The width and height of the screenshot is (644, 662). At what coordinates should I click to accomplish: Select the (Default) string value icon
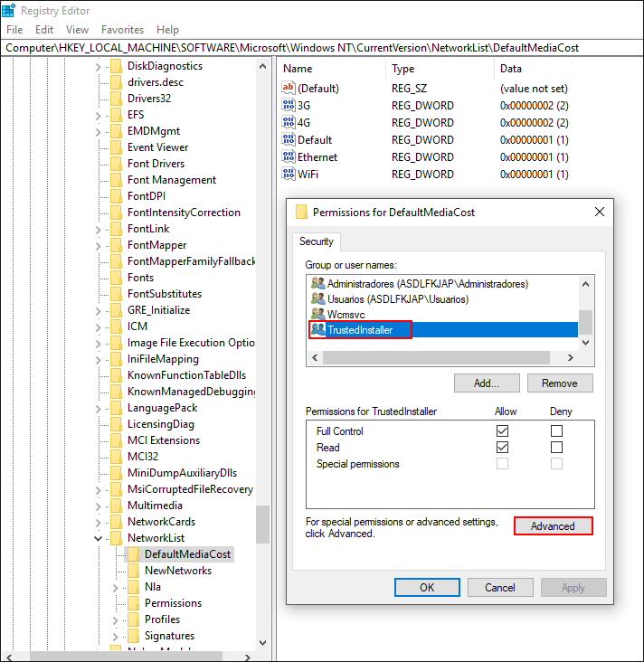[288, 88]
